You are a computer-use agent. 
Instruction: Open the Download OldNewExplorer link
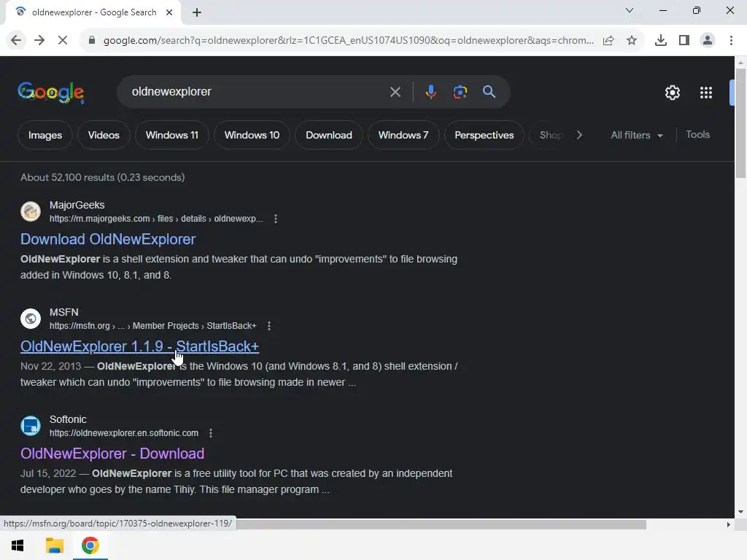point(108,239)
